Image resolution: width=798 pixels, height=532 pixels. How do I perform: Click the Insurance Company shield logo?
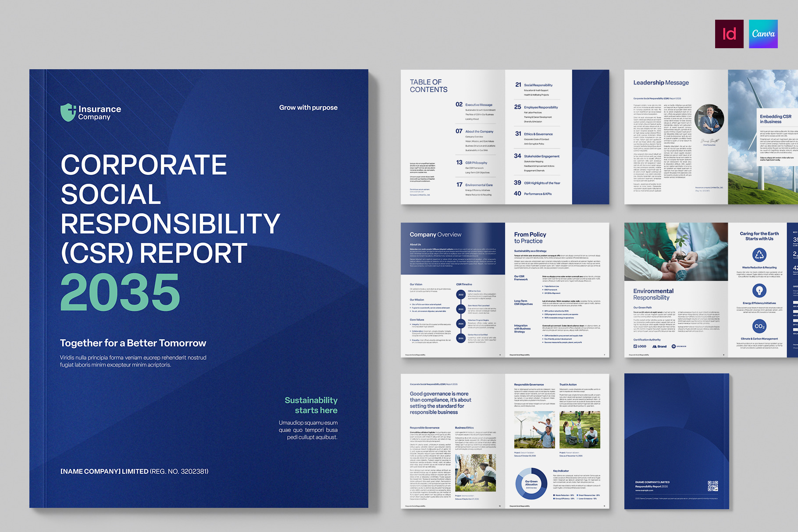[68, 112]
